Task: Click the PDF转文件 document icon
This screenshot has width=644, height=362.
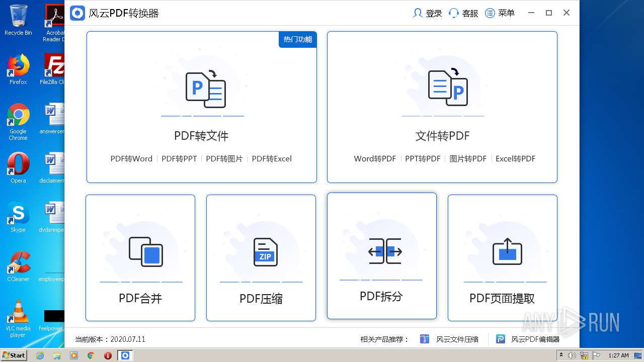Action: [205, 89]
